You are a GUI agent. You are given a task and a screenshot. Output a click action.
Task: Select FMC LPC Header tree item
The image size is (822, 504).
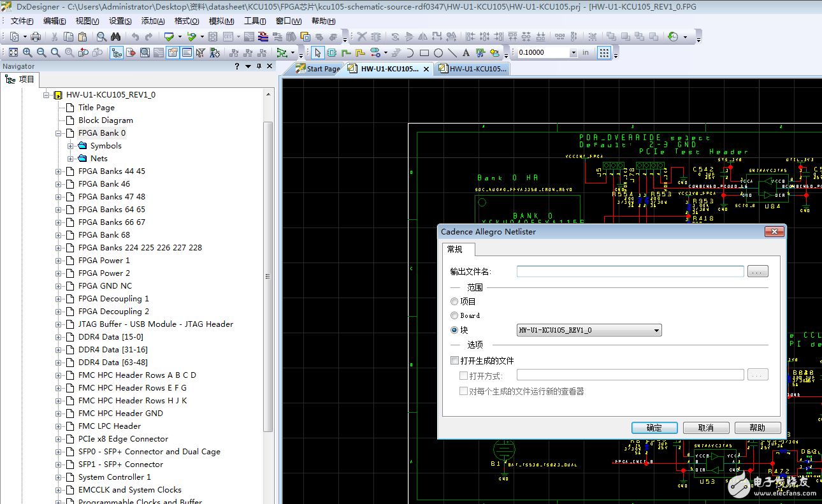click(x=110, y=426)
